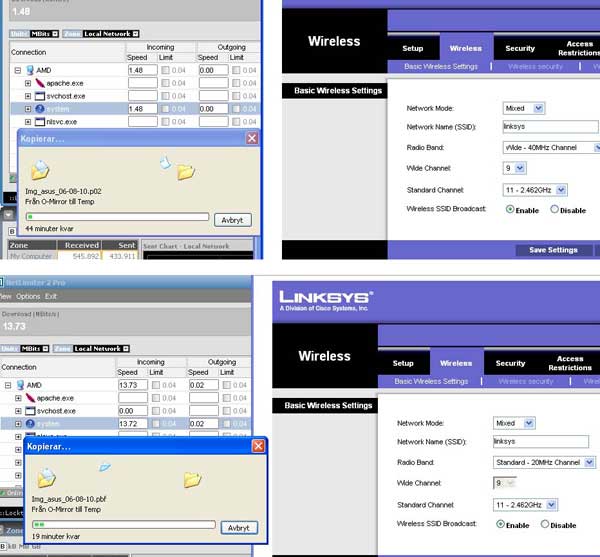Click the nlsvc.exe icon in the upper NetLimiter window
Image resolution: width=600 pixels, height=557 pixels.
pos(40,122)
